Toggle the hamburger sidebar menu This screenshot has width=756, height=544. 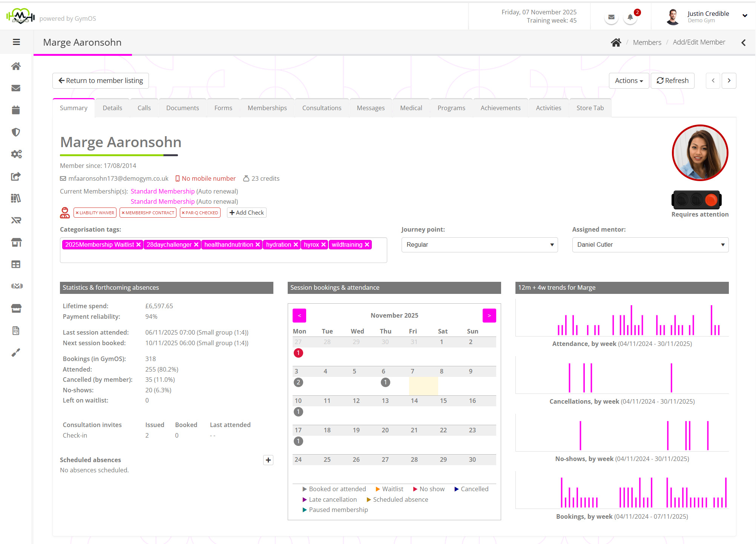(x=16, y=42)
